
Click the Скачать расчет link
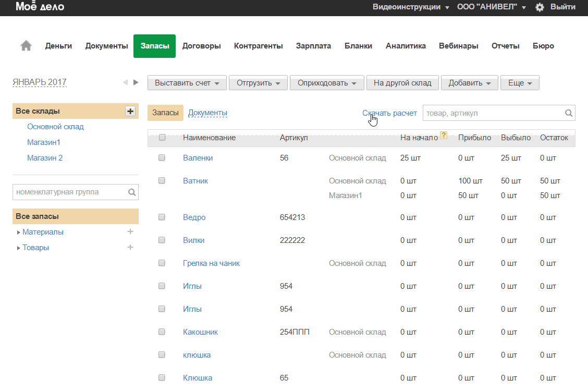tap(389, 113)
